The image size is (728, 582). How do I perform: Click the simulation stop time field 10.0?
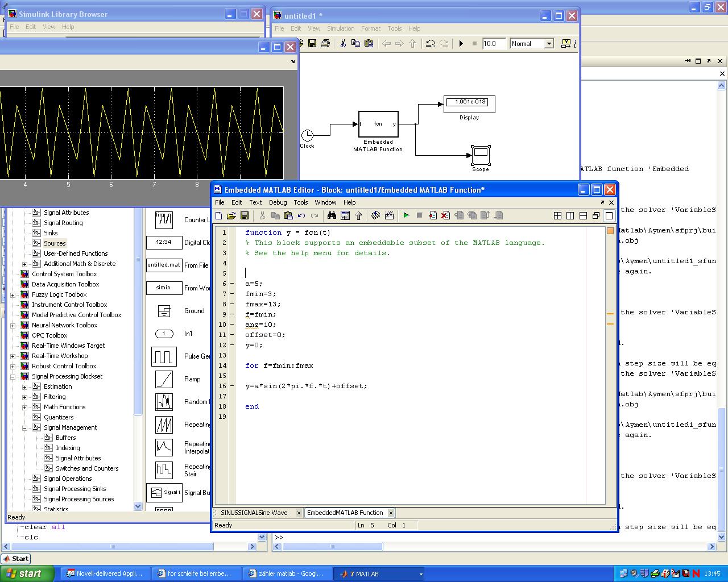(x=493, y=44)
